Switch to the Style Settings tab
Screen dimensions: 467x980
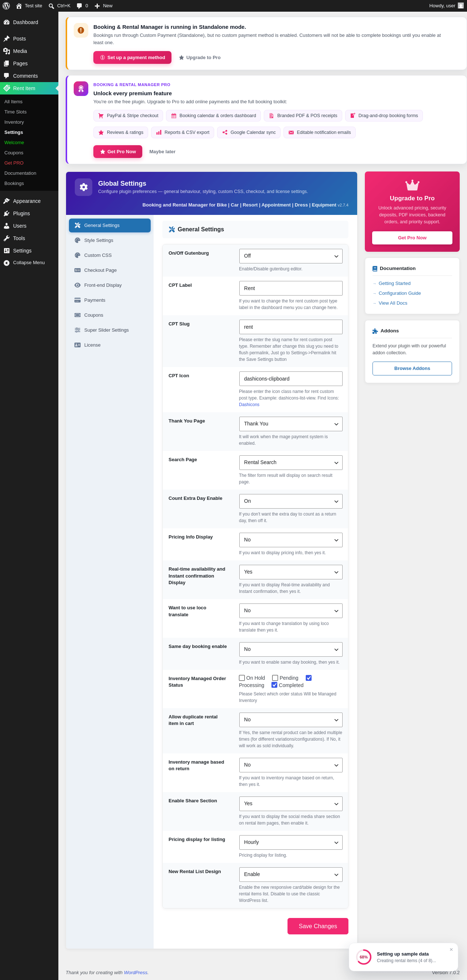pos(109,240)
